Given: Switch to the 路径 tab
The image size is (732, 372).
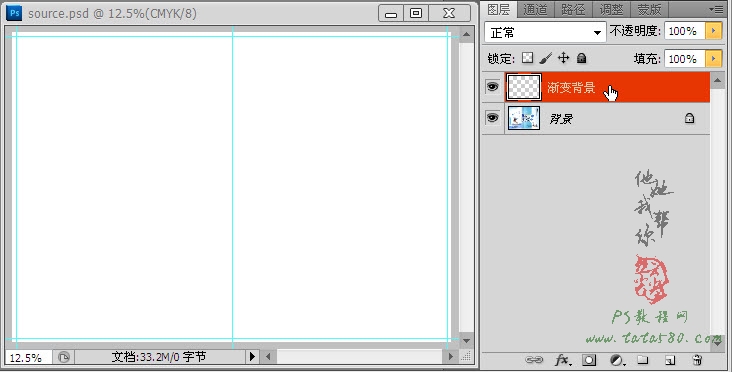Looking at the screenshot, I should click(x=573, y=9).
